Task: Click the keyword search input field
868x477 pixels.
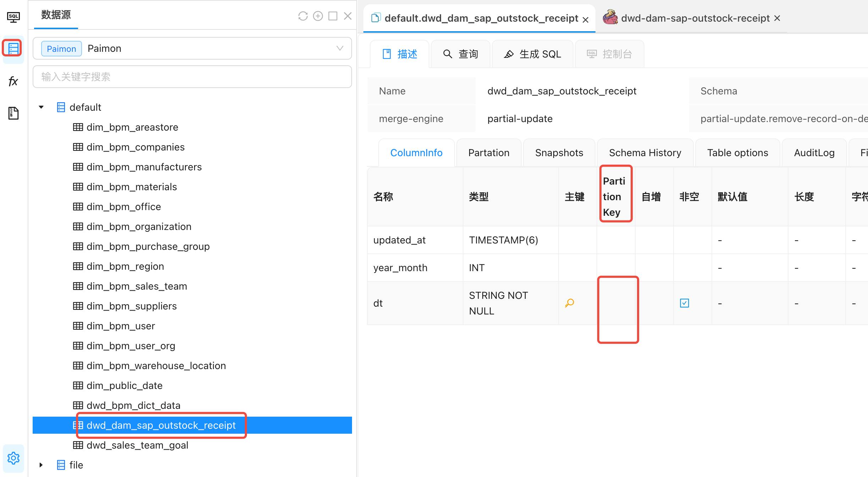Action: (x=192, y=77)
